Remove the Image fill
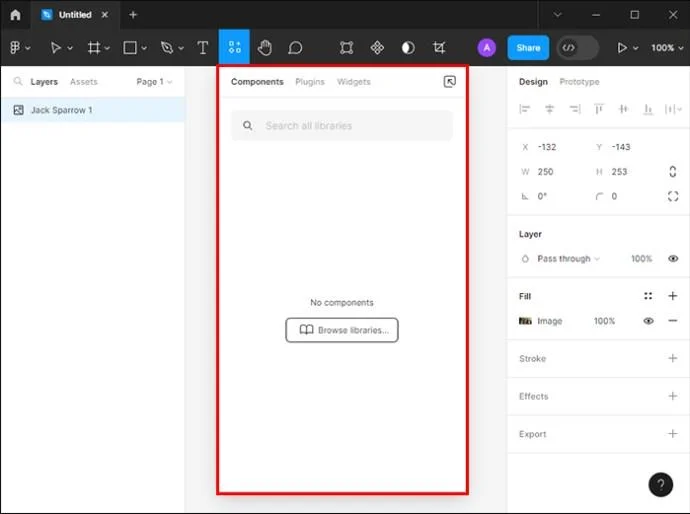The height and width of the screenshot is (514, 690). [x=672, y=321]
